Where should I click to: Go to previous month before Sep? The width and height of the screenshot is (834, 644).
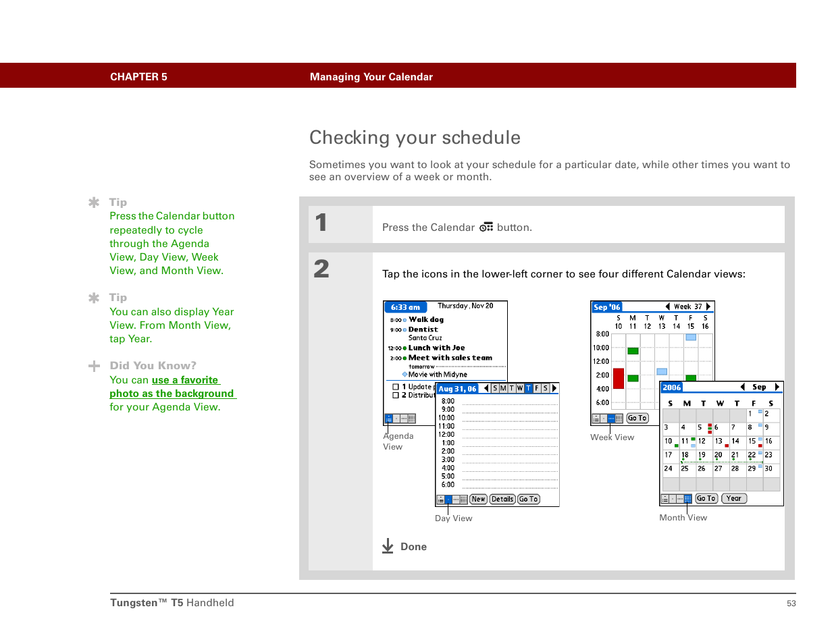coord(743,387)
